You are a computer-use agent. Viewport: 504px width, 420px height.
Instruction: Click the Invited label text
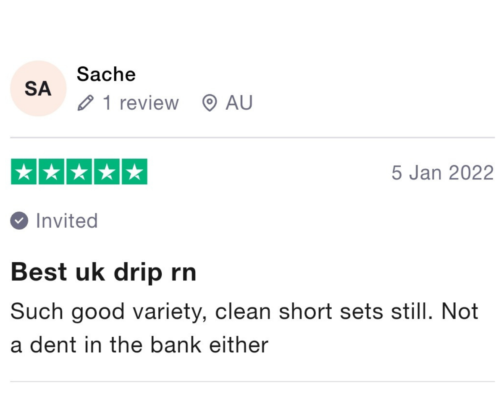pos(67,221)
